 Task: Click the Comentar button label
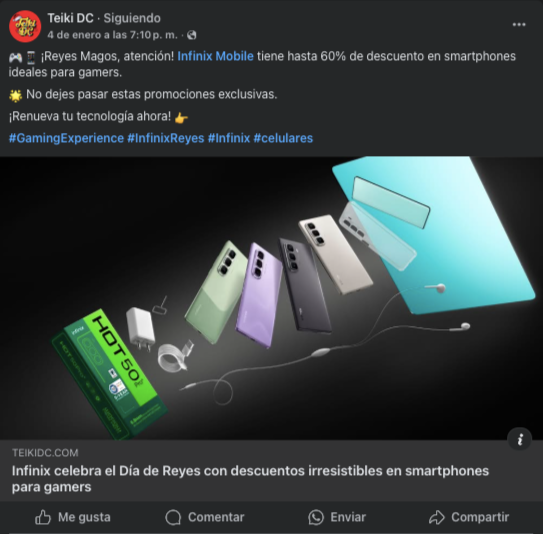click(216, 517)
